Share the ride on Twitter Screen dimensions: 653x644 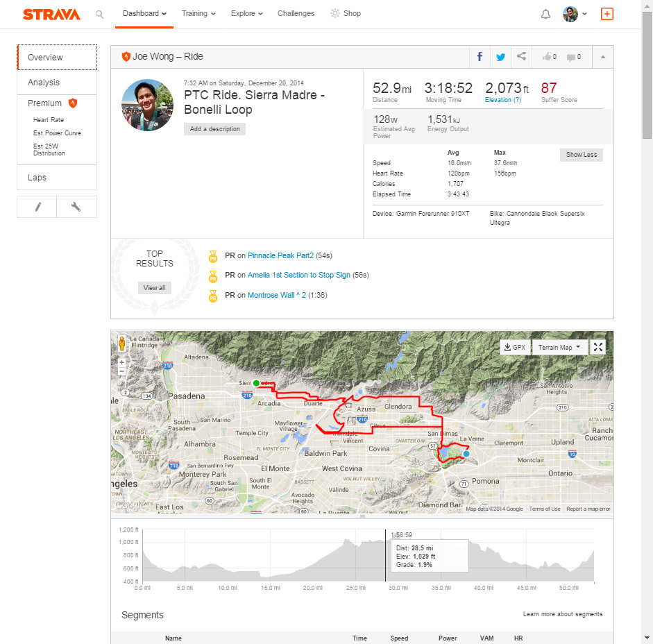tap(500, 57)
